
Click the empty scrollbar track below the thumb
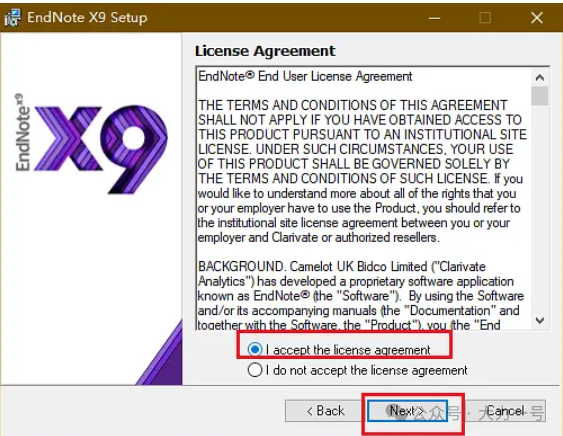point(540,208)
